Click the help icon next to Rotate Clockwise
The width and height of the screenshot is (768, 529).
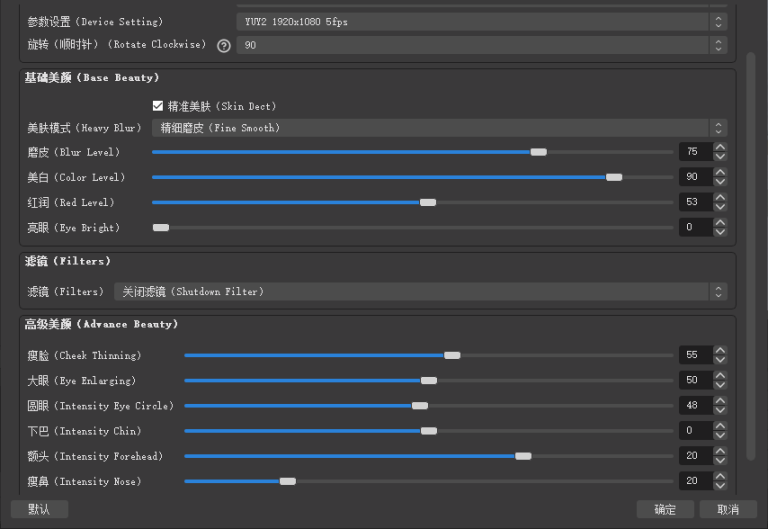click(224, 46)
